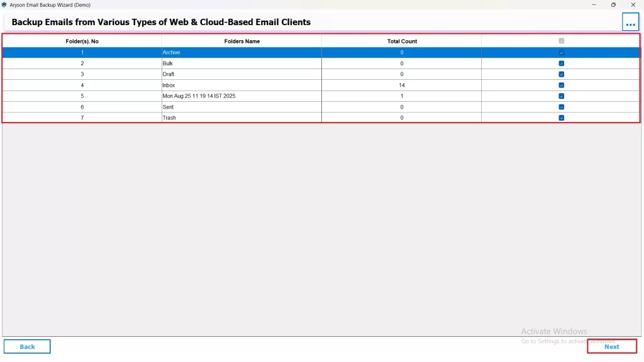This screenshot has width=644, height=362.
Task: Uncheck the Inbox folder checkbox
Action: pyautogui.click(x=561, y=85)
